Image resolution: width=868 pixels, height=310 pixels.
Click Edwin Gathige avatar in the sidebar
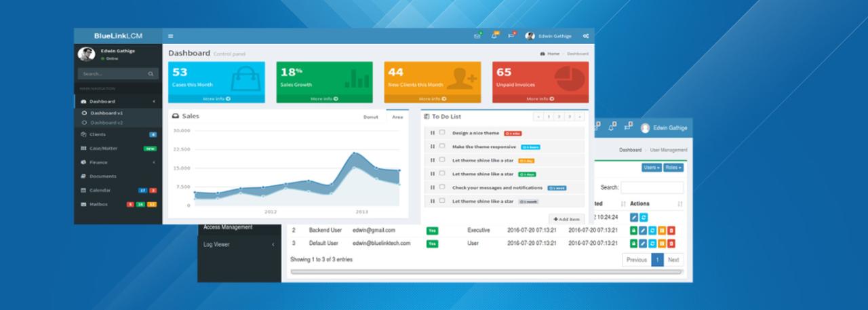tap(86, 54)
